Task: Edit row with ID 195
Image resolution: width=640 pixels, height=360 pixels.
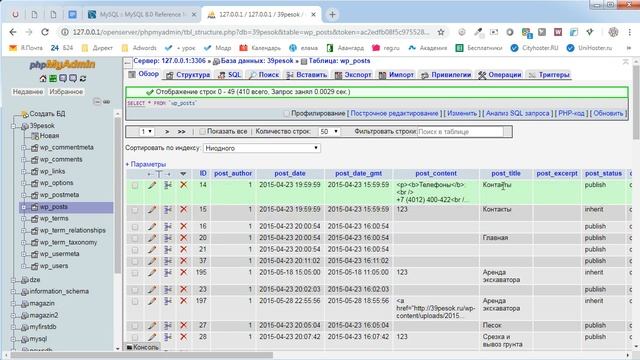Action: [x=152, y=273]
